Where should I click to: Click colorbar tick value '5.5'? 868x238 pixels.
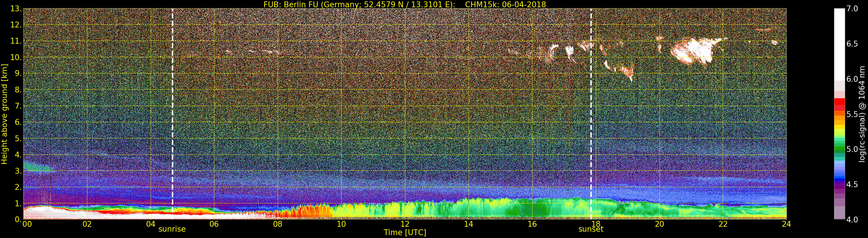coord(852,114)
